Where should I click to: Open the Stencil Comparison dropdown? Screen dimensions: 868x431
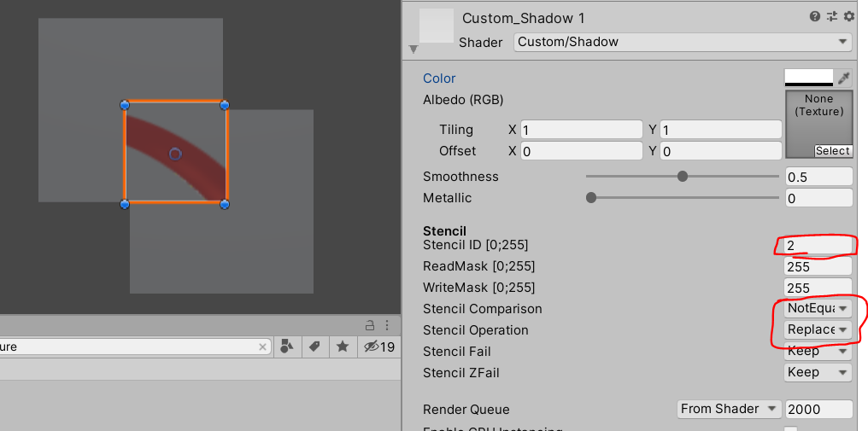pyautogui.click(x=818, y=308)
